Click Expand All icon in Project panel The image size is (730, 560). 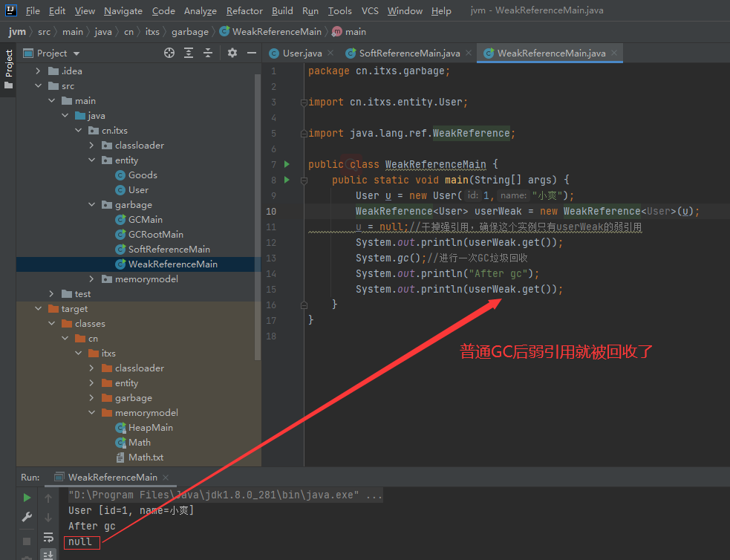pos(189,53)
